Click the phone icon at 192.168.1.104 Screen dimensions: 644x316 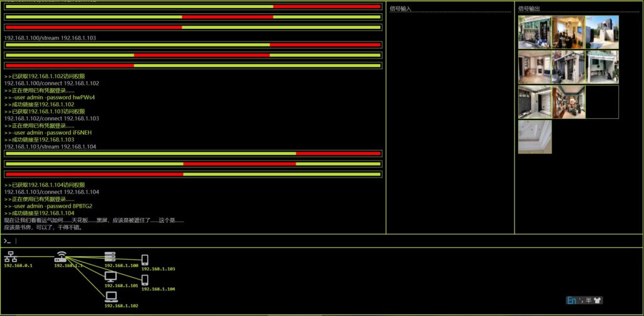(145, 280)
